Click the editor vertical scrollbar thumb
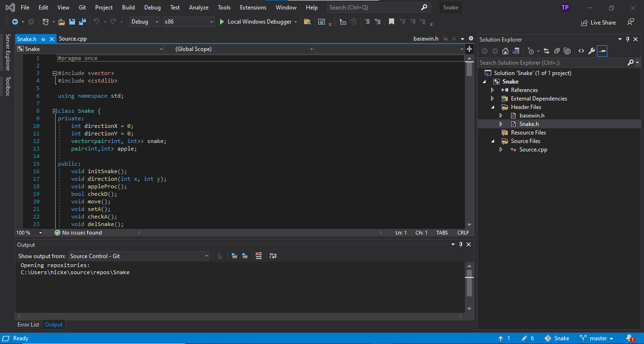 (x=469, y=69)
